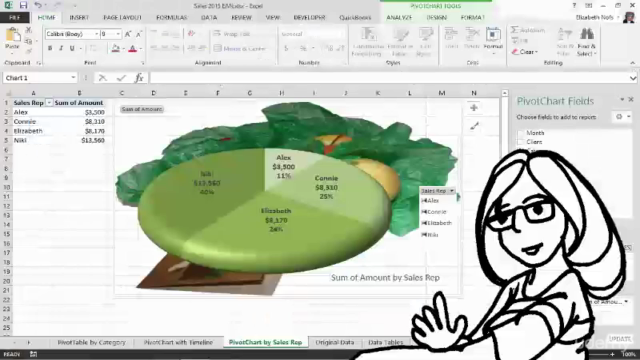
Task: Click the Sort & Filter icon
Action: (x=564, y=34)
